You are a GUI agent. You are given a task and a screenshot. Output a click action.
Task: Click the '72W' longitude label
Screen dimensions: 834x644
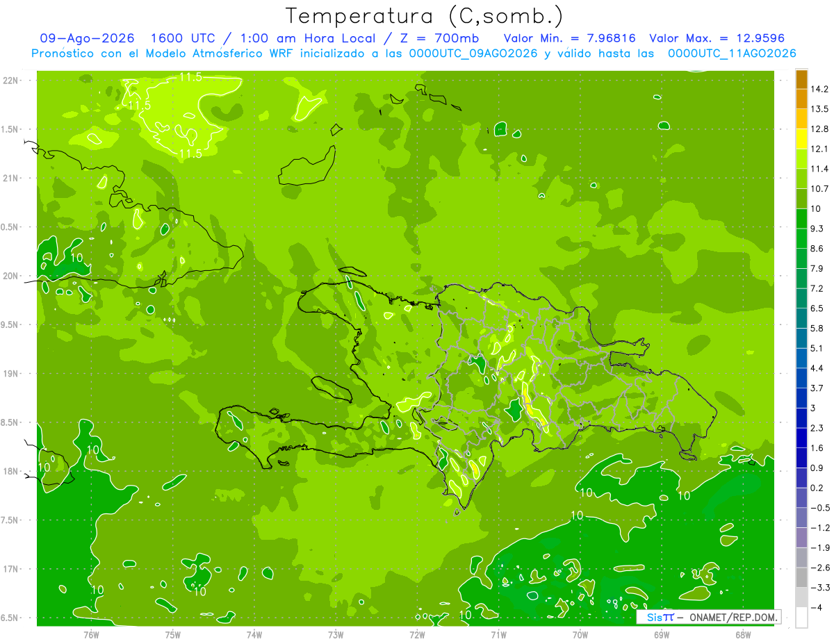coord(417,635)
